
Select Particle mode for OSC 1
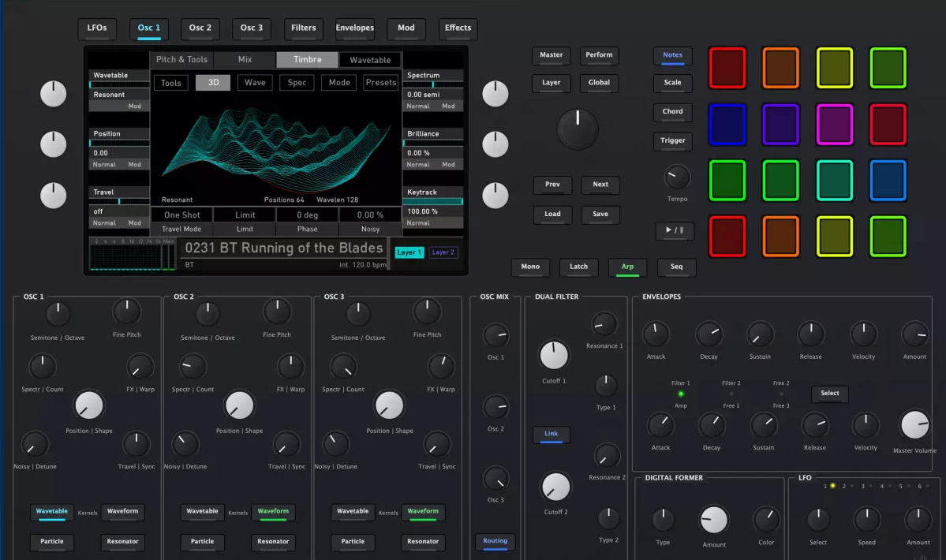click(52, 542)
